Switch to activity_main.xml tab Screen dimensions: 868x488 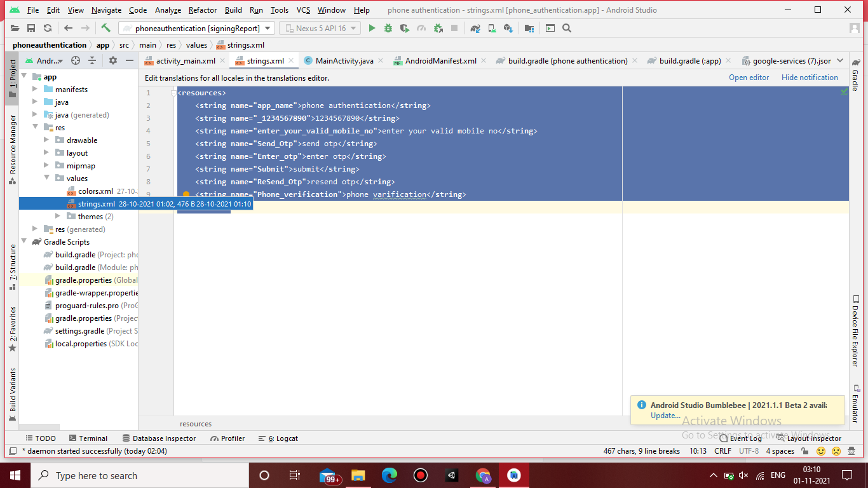tap(186, 61)
